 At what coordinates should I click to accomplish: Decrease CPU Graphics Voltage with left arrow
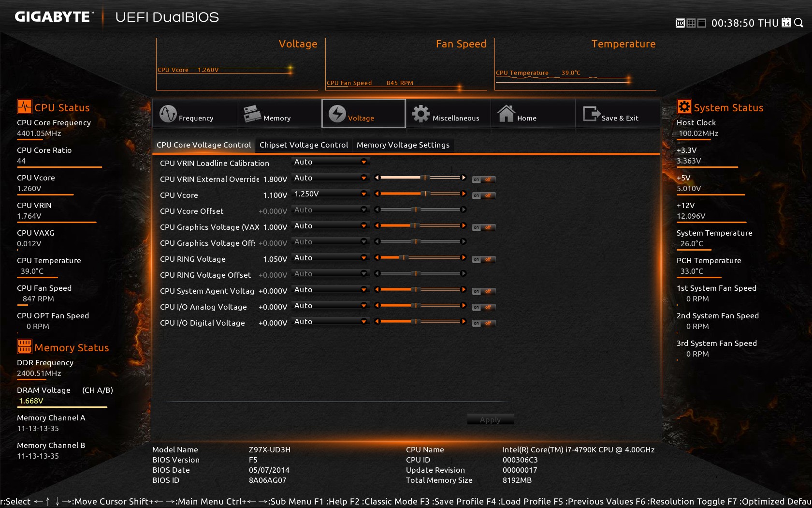click(377, 225)
